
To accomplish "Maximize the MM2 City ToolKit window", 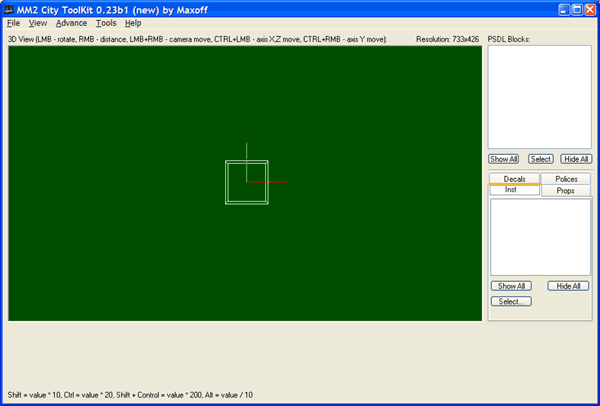I will 575,8.
